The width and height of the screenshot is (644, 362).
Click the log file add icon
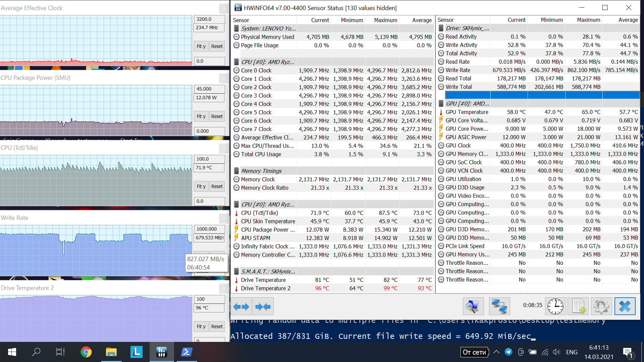pos(578,306)
